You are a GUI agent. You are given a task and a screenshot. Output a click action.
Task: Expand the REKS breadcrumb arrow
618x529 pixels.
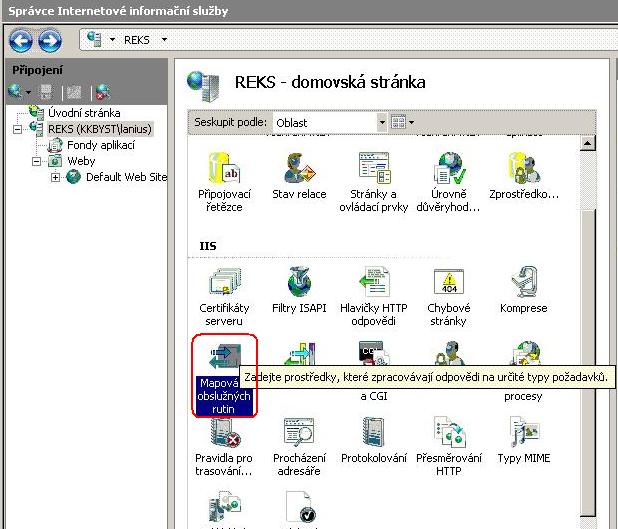click(x=164, y=39)
